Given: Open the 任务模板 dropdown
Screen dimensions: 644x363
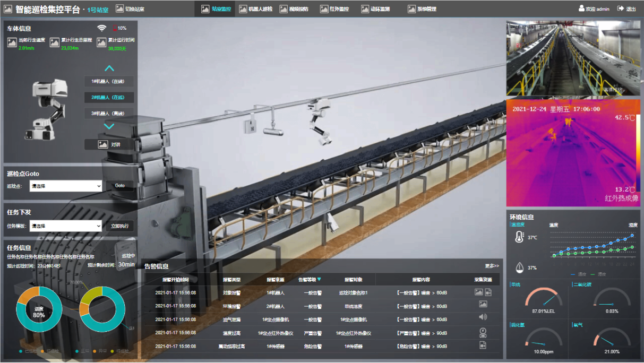Looking at the screenshot, I should [x=66, y=226].
